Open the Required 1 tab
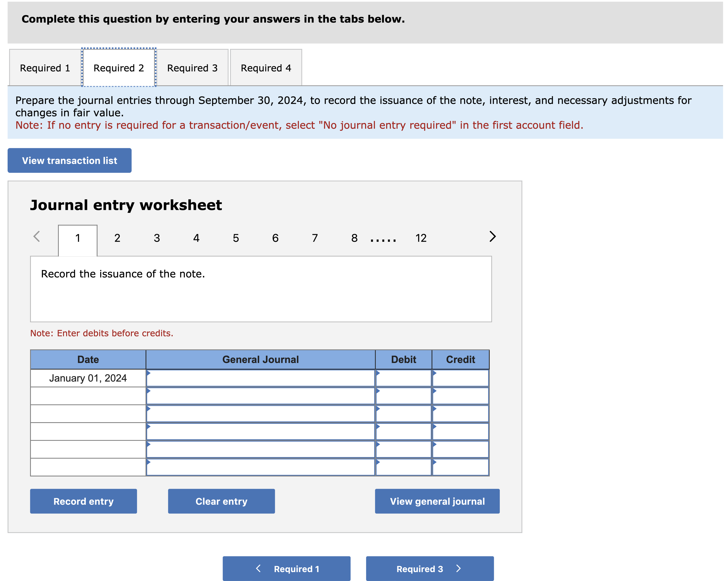This screenshot has width=728, height=581. 45,68
